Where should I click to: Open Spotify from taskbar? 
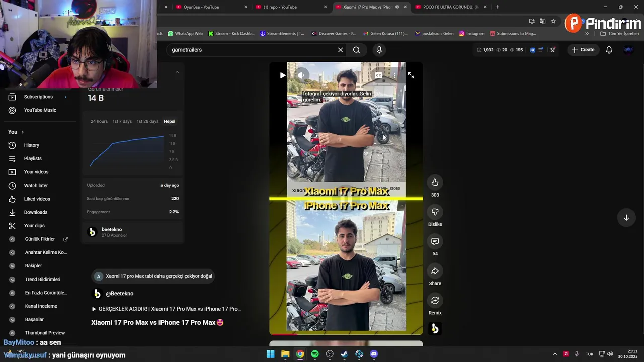[x=315, y=354]
